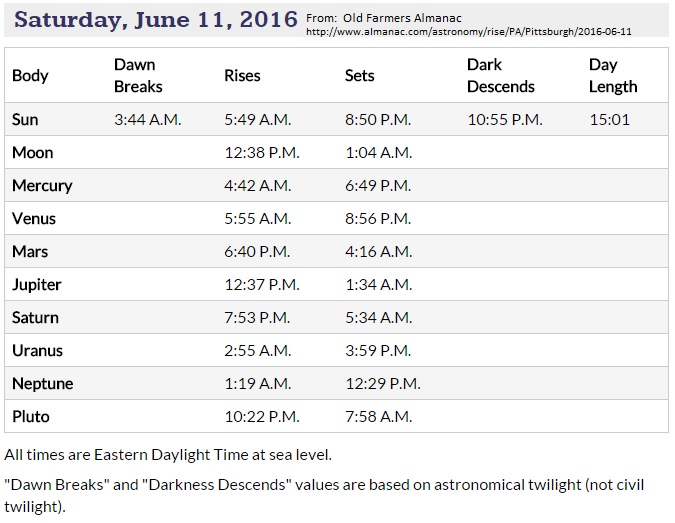Select the Neptune row label

pyautogui.click(x=43, y=384)
